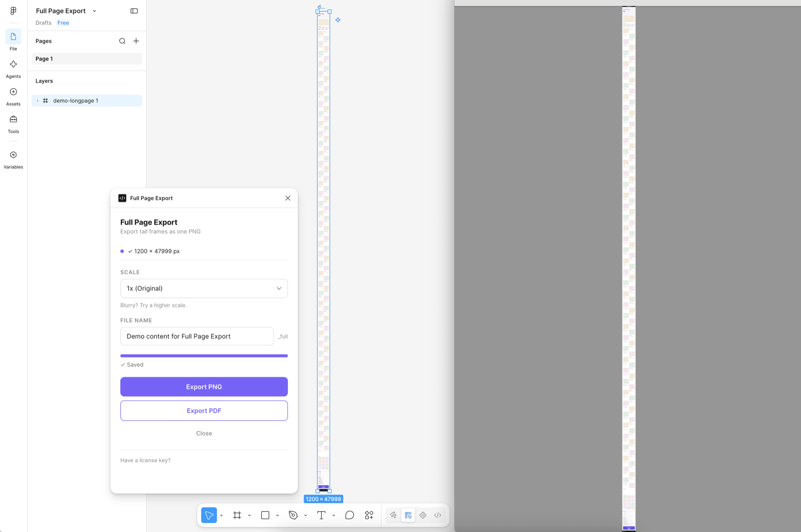This screenshot has height=532, width=801.
Task: Click the _full filename suffix text
Action: 283,336
